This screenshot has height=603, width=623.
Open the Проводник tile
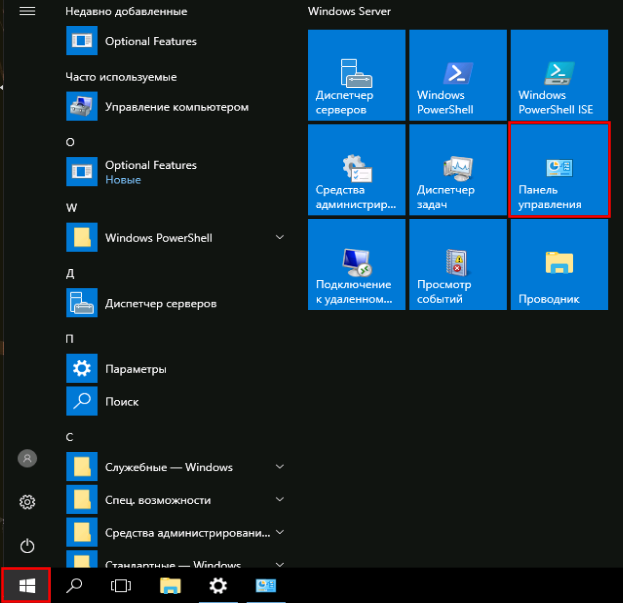click(x=559, y=265)
